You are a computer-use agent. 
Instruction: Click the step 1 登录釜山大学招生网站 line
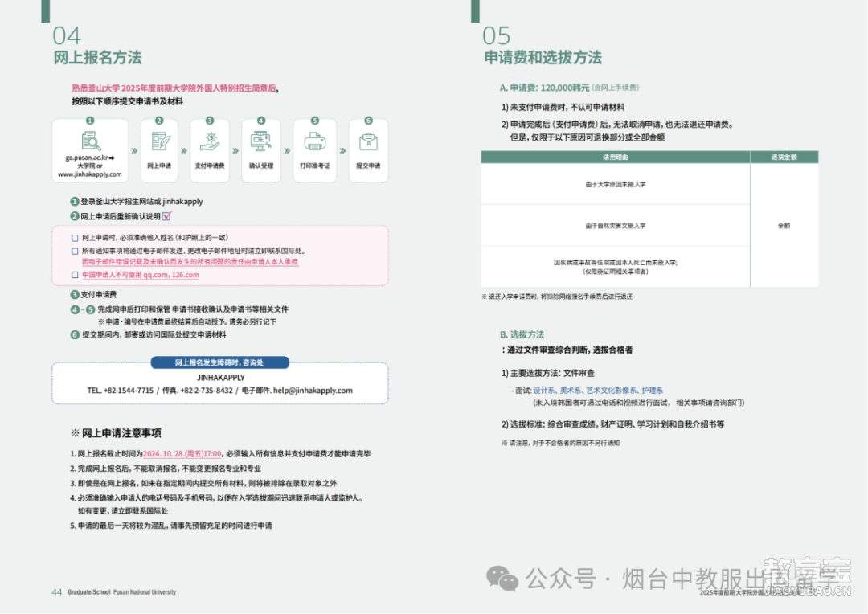137,202
